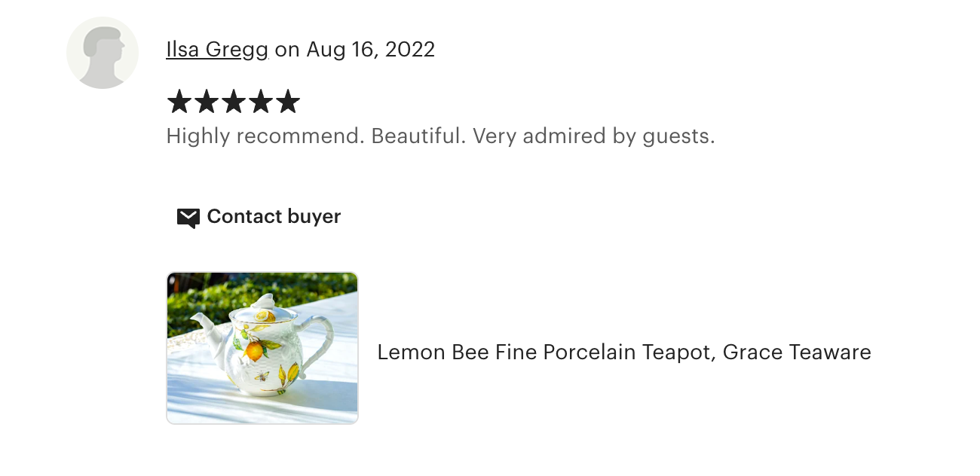The image size is (980, 476).
Task: Open the Lemon Bee teapot thumbnail
Action: coord(262,348)
